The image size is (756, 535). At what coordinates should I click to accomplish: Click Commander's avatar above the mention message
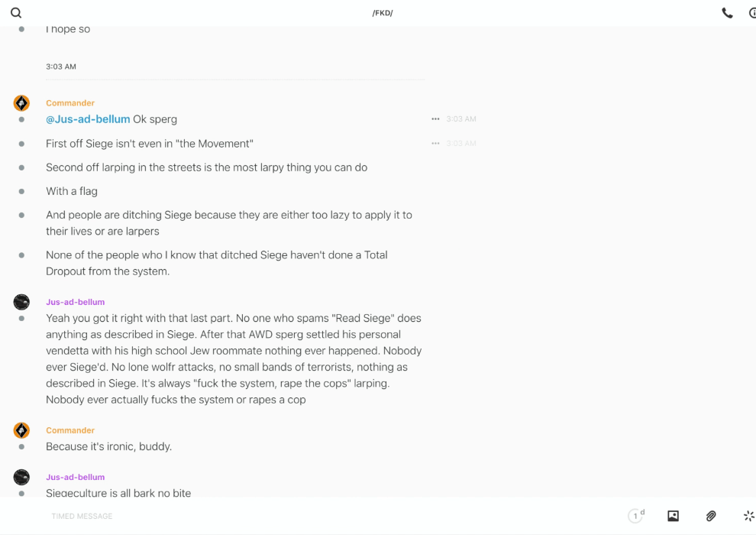click(21, 103)
